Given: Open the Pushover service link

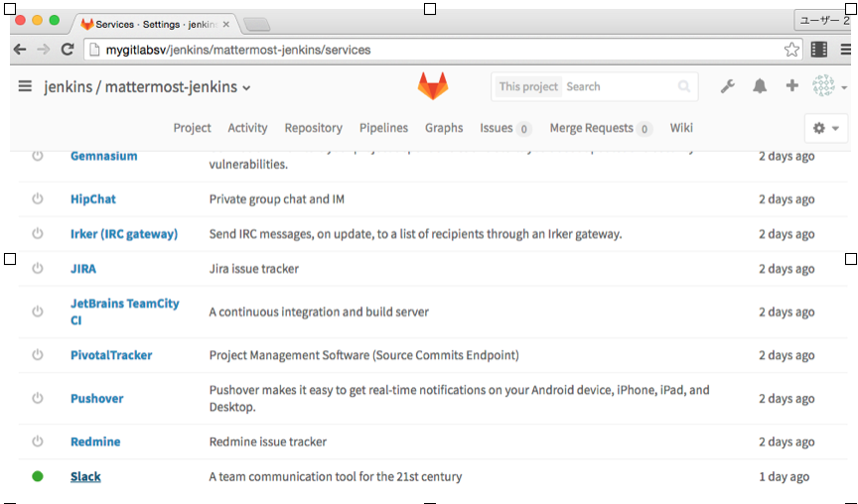Looking at the screenshot, I should [97, 398].
